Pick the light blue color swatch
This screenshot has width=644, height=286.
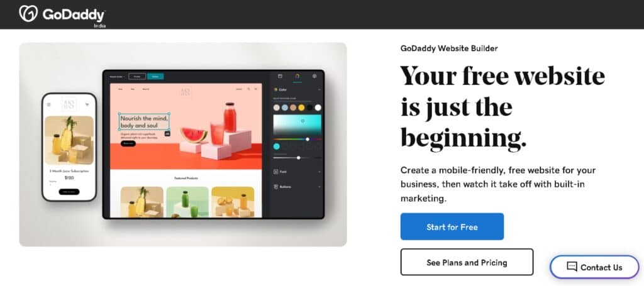(285, 107)
